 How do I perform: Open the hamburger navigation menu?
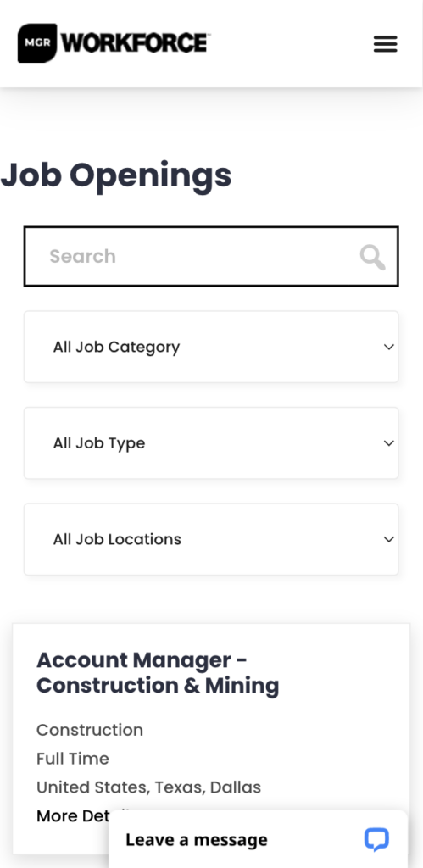[386, 44]
